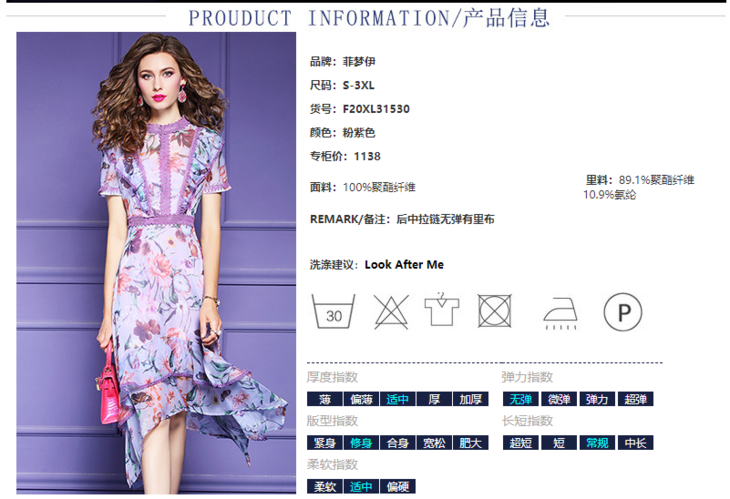Click the lining text 10.9%氨纶

pos(609,195)
